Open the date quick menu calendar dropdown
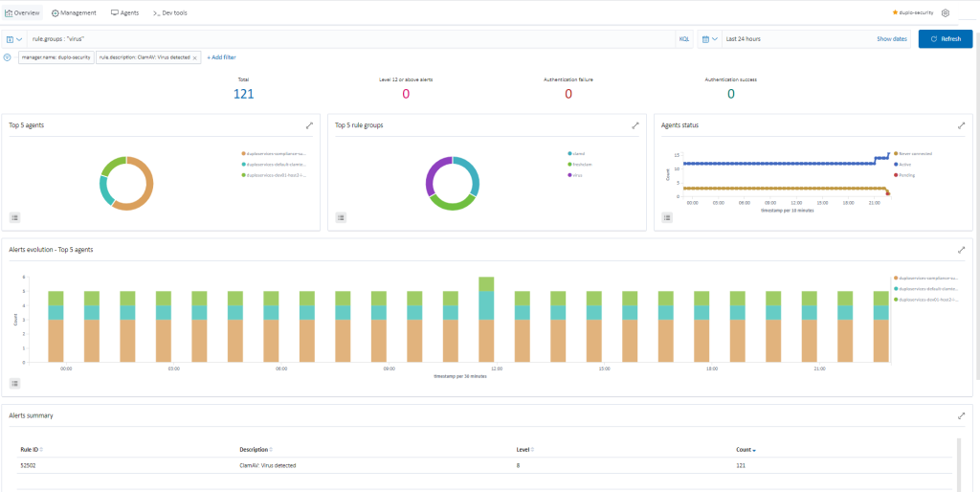The width and height of the screenshot is (980, 492). tap(709, 39)
